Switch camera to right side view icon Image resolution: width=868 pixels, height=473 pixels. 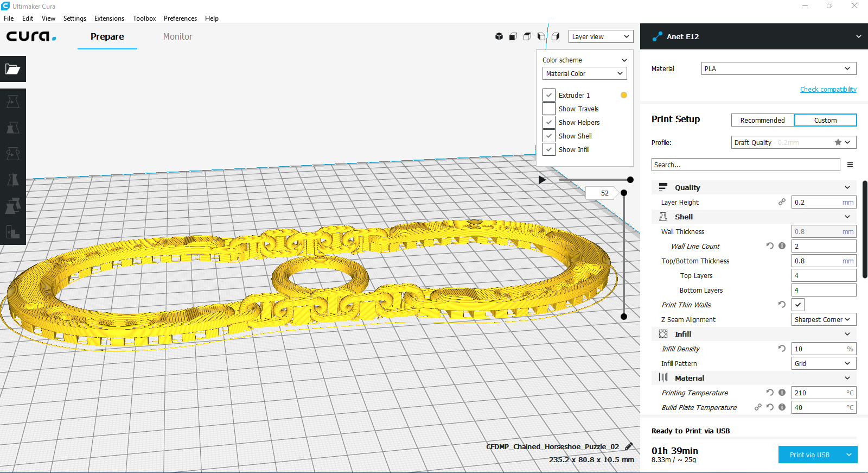click(x=556, y=36)
